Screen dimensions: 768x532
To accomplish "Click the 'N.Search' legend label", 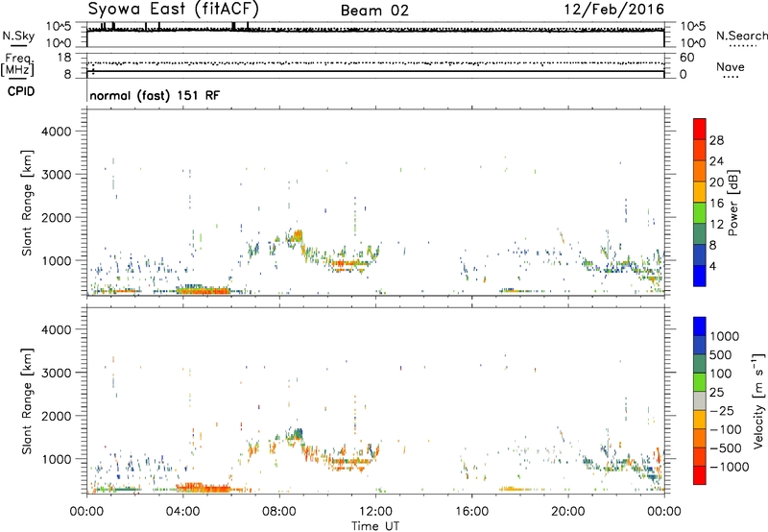I will tap(741, 36).
